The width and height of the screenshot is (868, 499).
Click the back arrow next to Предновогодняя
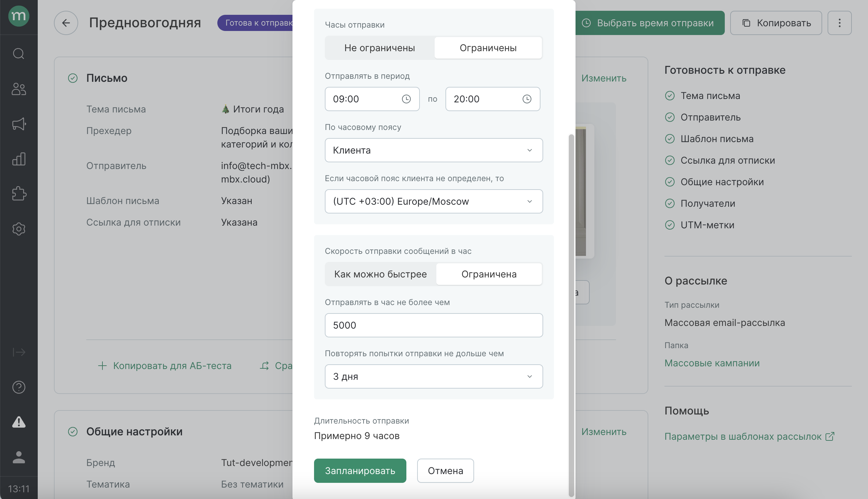pos(66,23)
